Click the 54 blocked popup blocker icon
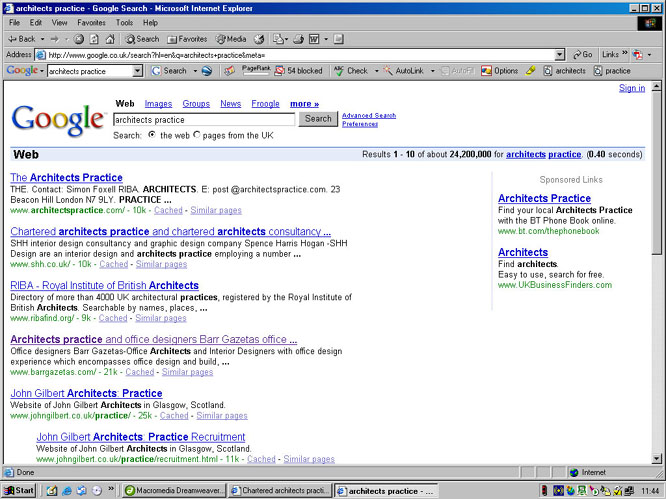666x499 pixels. tap(298, 71)
